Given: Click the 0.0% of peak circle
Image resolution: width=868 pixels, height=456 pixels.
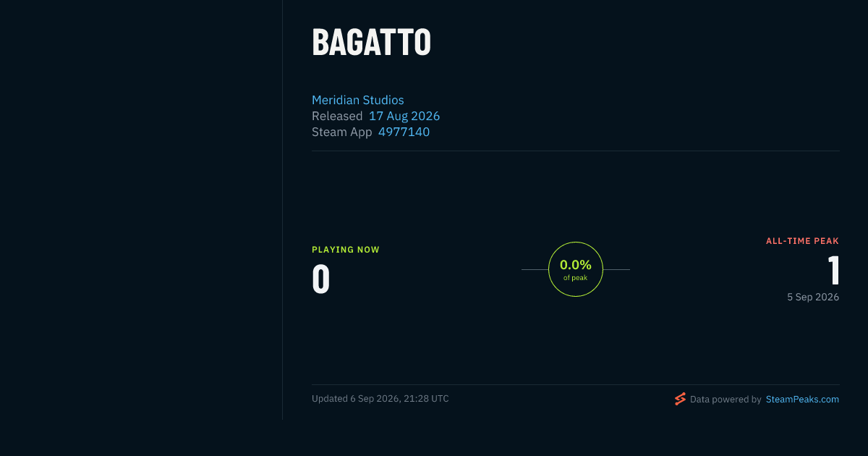Looking at the screenshot, I should [576, 269].
